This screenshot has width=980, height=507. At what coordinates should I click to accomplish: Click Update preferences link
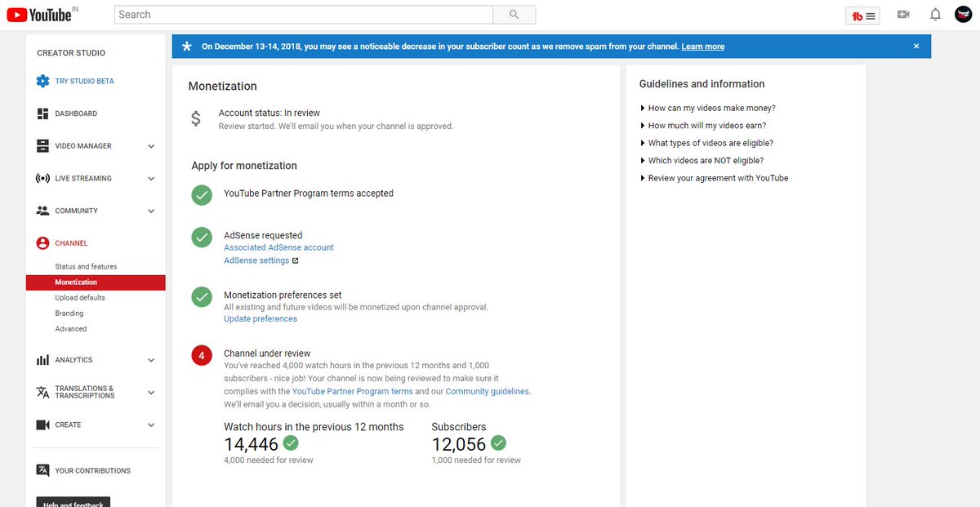tap(261, 319)
